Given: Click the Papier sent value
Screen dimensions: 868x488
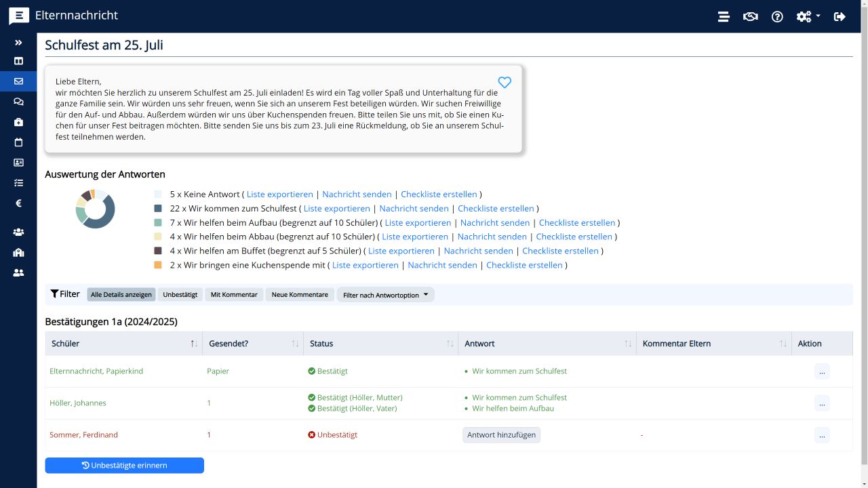Looking at the screenshot, I should (x=218, y=371).
